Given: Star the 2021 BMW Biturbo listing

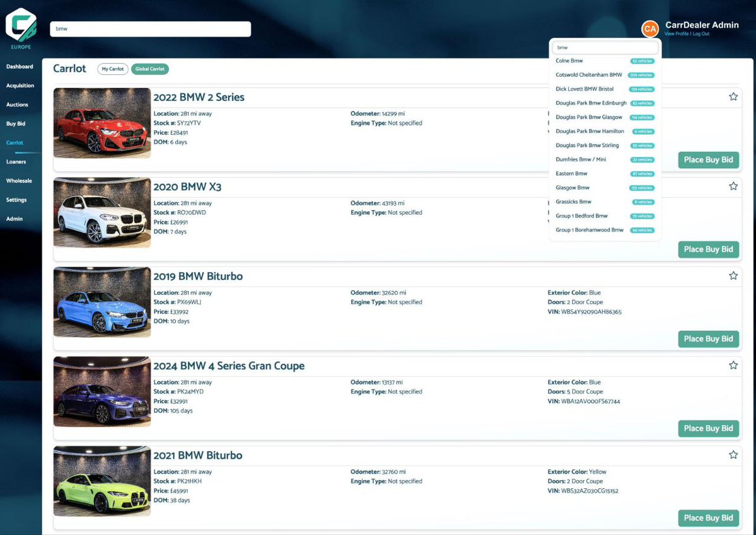Looking at the screenshot, I should [733, 455].
